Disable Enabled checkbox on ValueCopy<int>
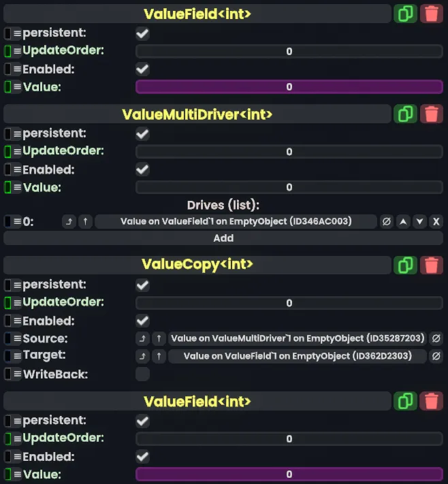The height and width of the screenshot is (484, 448). pos(142,320)
